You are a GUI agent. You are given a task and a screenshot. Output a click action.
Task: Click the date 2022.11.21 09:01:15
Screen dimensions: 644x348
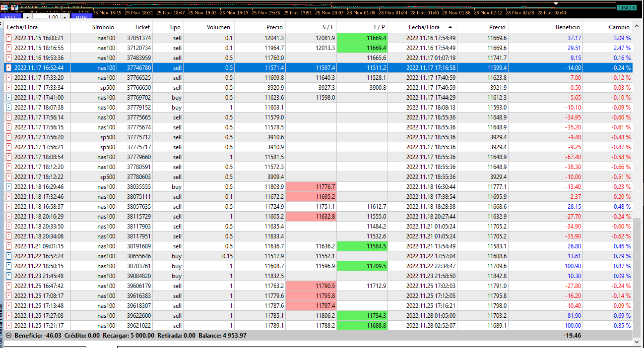(39, 246)
